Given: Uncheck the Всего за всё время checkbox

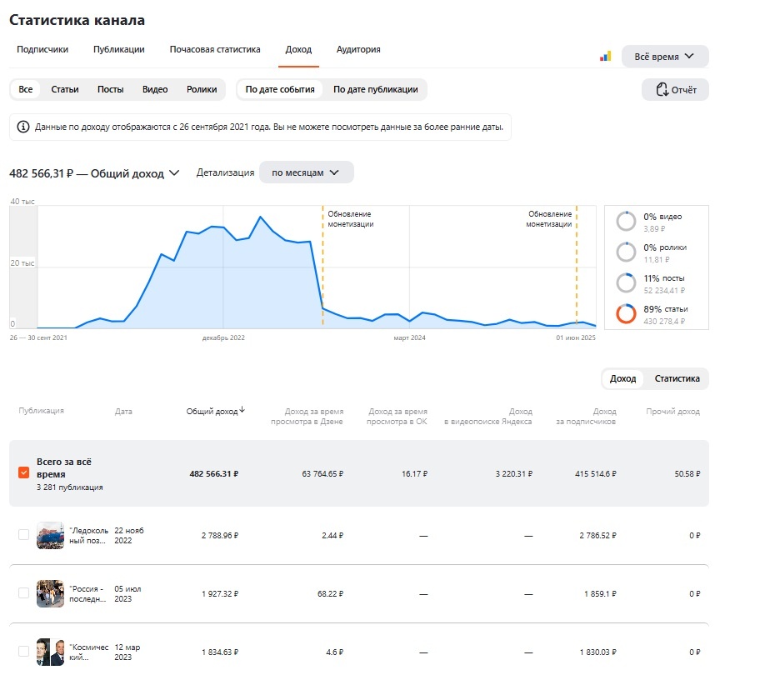Looking at the screenshot, I should (23, 472).
